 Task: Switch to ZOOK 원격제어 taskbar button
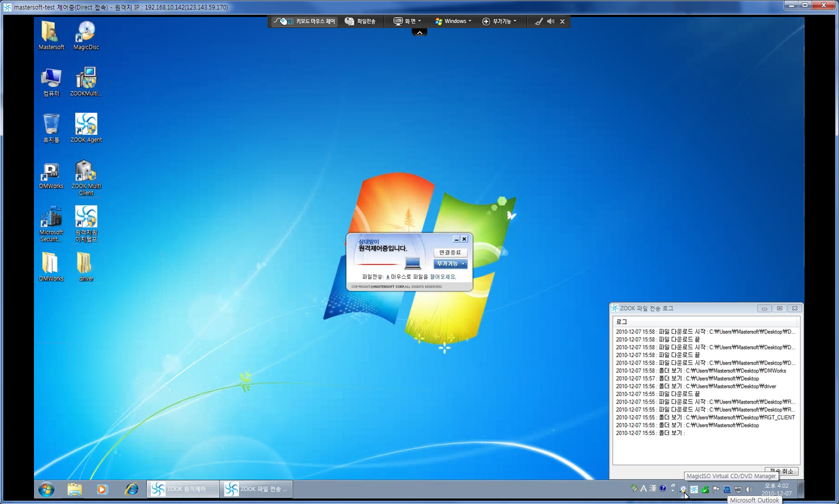tap(183, 489)
